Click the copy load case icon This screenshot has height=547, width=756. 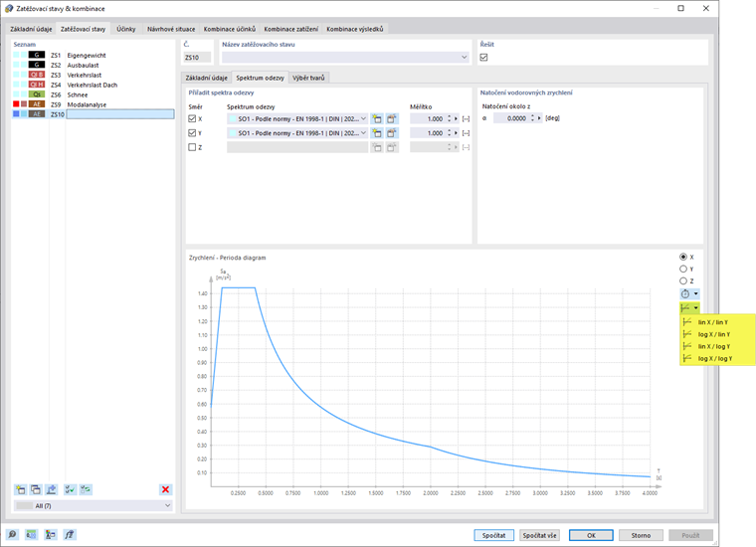click(x=36, y=489)
